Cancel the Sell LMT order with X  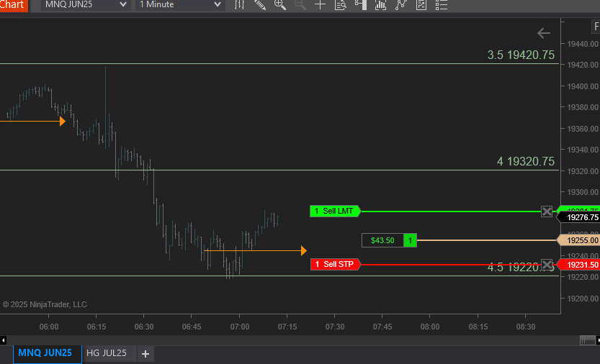click(547, 211)
